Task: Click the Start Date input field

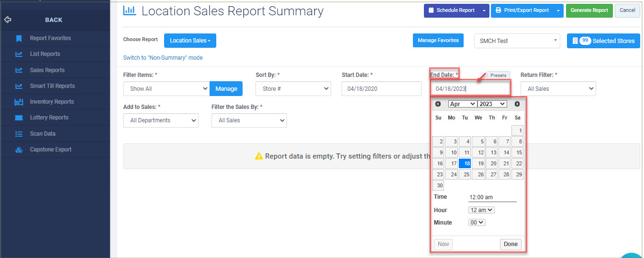Action: pos(381,89)
